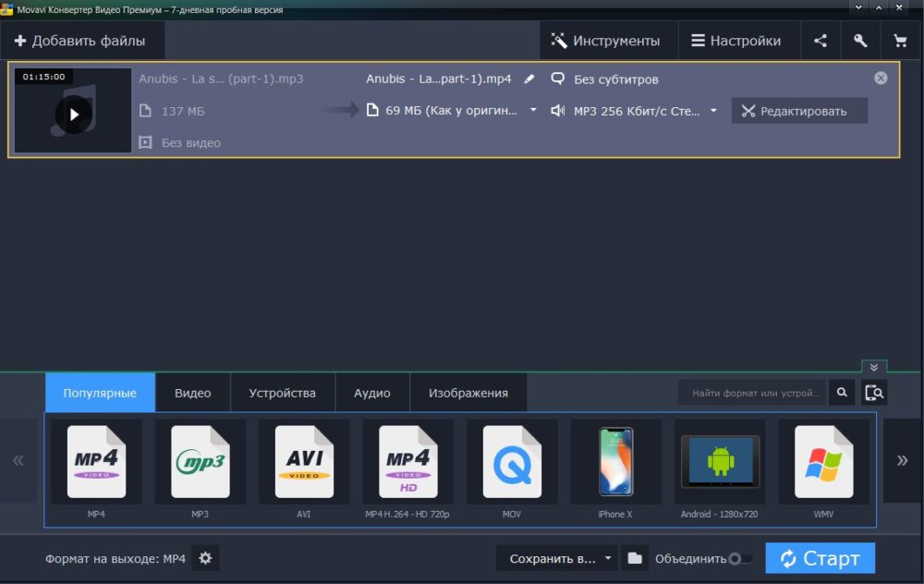Click the 137 МБ file size text
This screenshot has width=924, height=584.
coord(183,111)
